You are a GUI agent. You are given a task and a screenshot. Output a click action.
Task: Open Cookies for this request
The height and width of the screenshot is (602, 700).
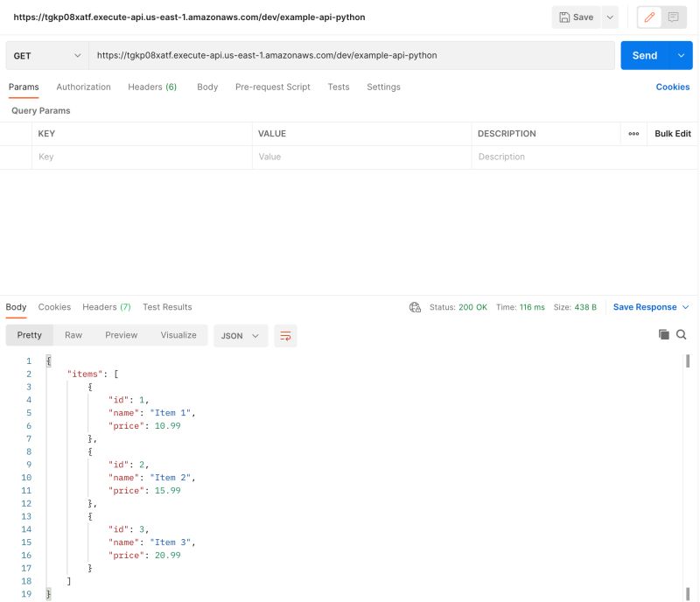[672, 87]
